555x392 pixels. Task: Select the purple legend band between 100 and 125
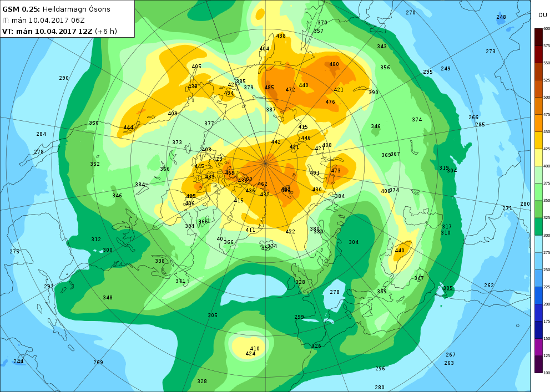pyautogui.click(x=538, y=364)
